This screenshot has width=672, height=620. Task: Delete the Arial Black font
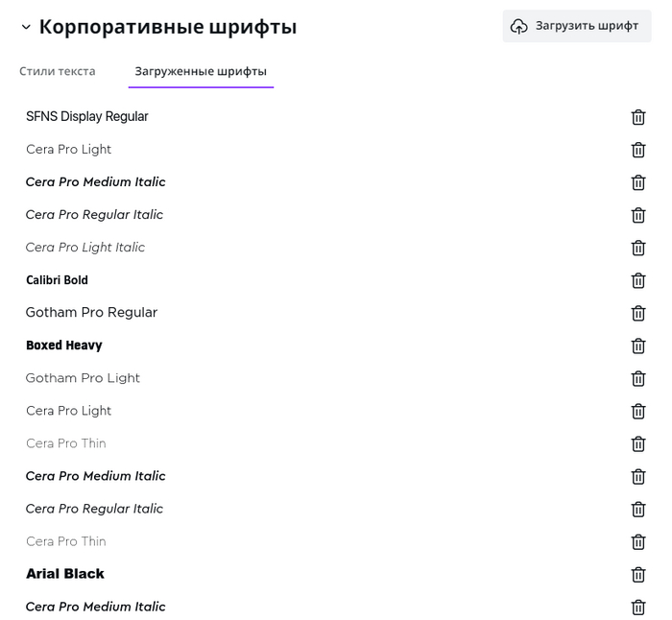[x=638, y=574]
